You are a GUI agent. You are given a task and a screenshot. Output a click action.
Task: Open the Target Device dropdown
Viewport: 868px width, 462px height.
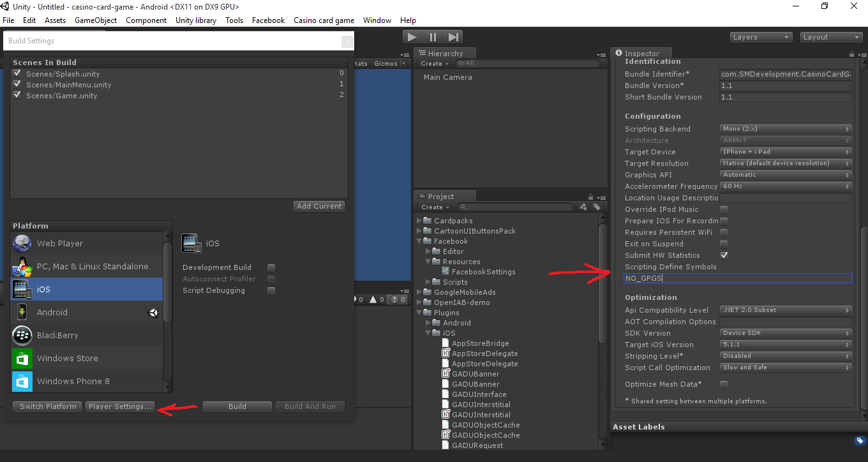[786, 152]
